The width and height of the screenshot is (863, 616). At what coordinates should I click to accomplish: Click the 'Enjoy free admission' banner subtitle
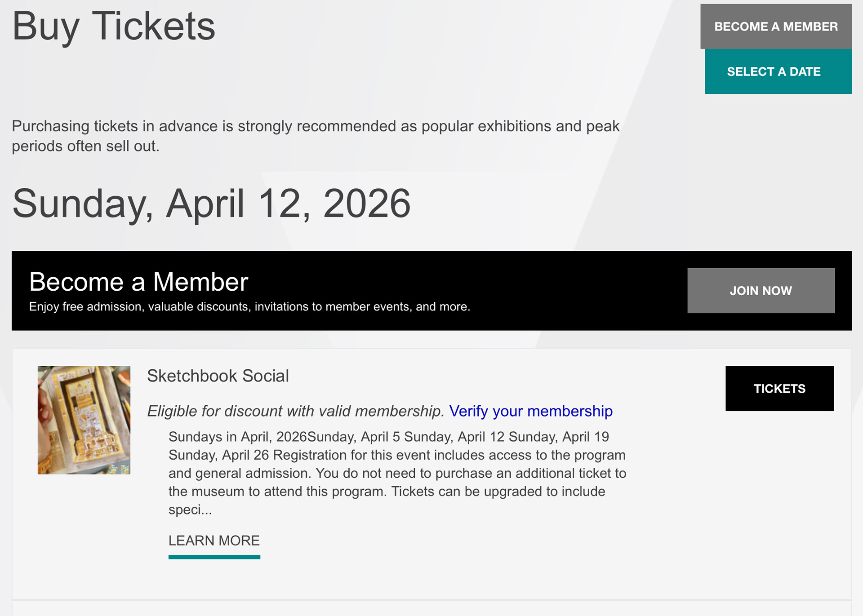click(x=249, y=307)
